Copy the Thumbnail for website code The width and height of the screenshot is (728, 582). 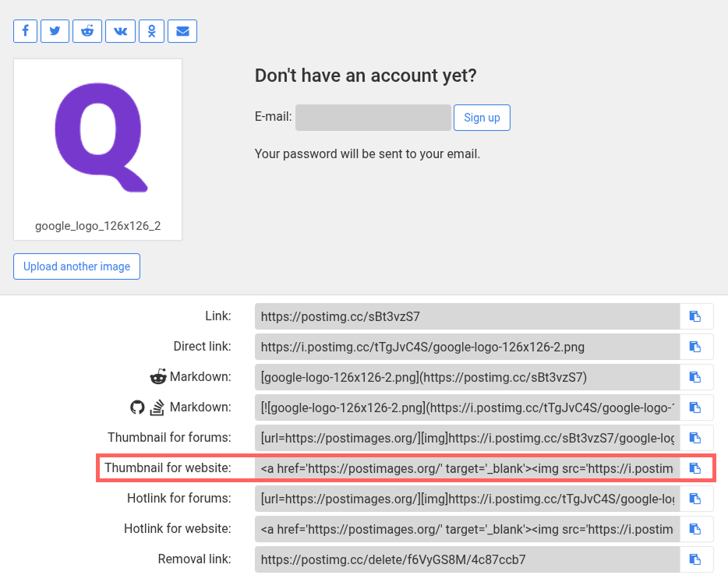tap(696, 468)
